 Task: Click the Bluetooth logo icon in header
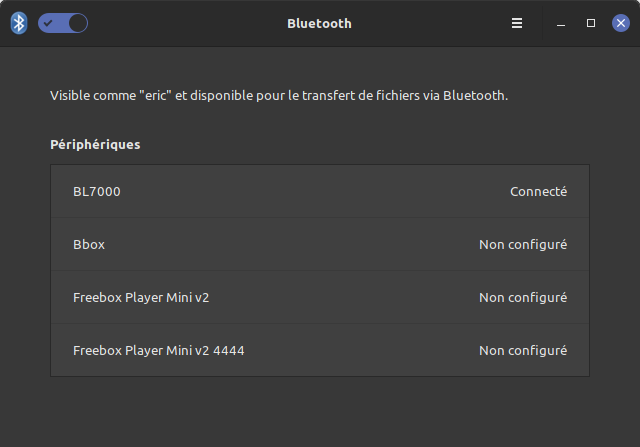pyautogui.click(x=18, y=23)
